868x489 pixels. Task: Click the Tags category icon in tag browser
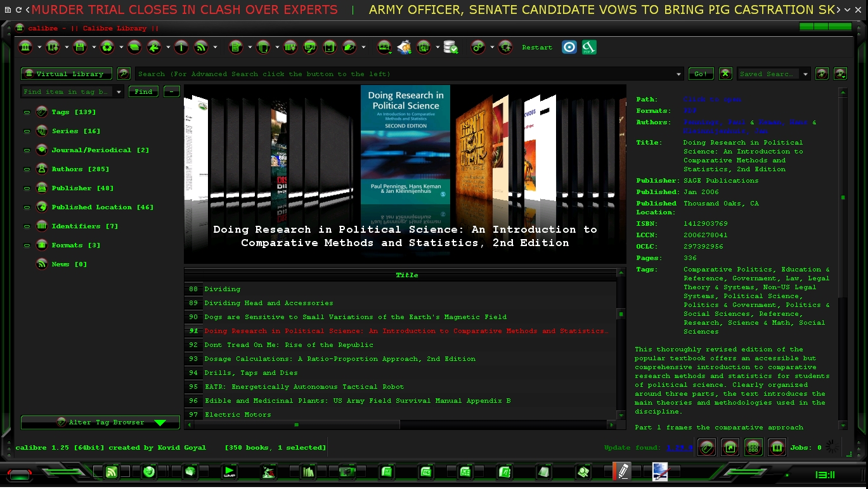coord(42,112)
